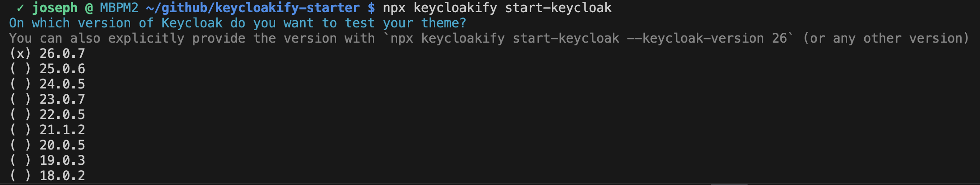Select the radio button for 23.0.7
This screenshot has width=980, height=185.
tap(20, 100)
